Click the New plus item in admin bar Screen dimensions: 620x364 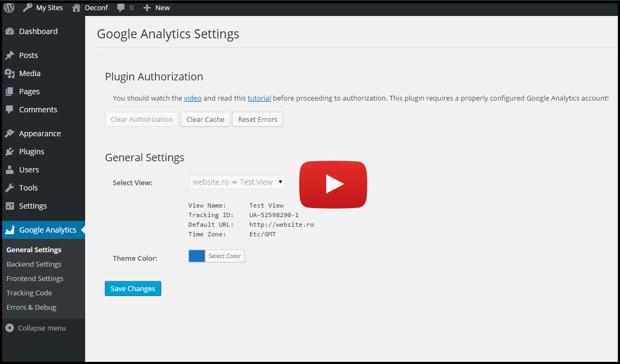157,7
